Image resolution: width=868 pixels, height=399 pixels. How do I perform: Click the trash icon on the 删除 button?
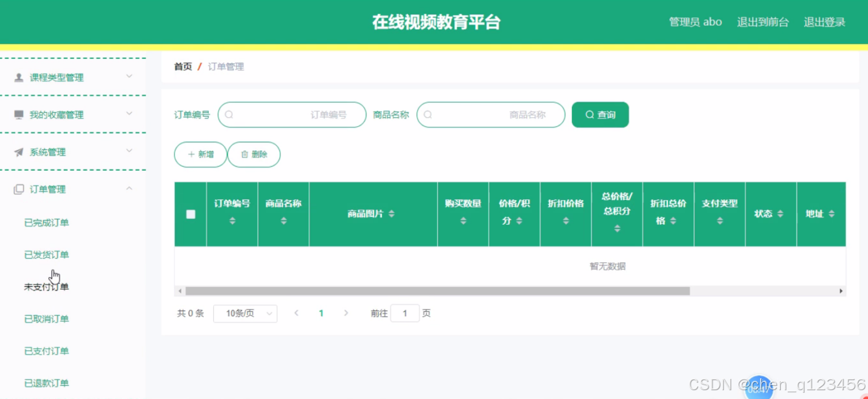point(245,154)
